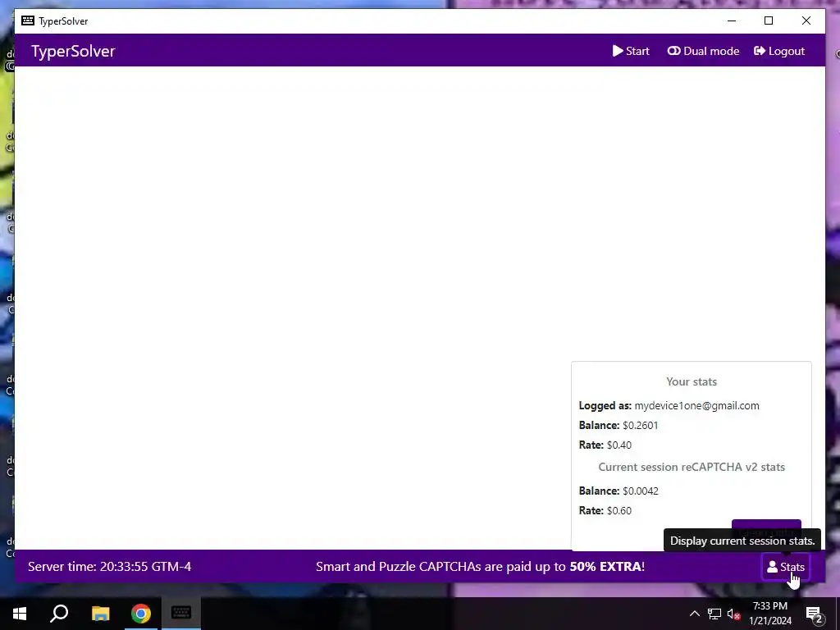
Task: Click the Start button in TyperSolver header
Action: point(631,51)
